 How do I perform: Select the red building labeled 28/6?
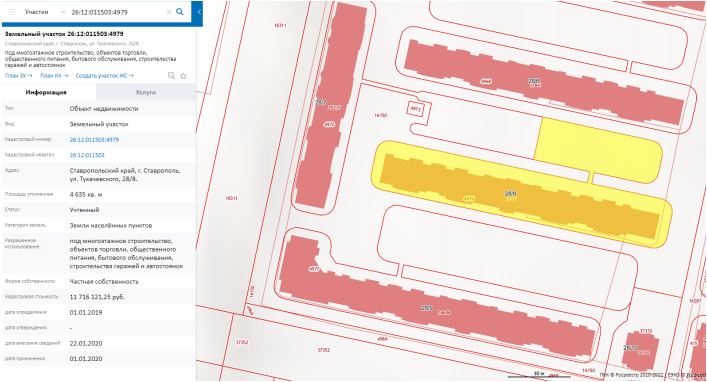(541, 81)
